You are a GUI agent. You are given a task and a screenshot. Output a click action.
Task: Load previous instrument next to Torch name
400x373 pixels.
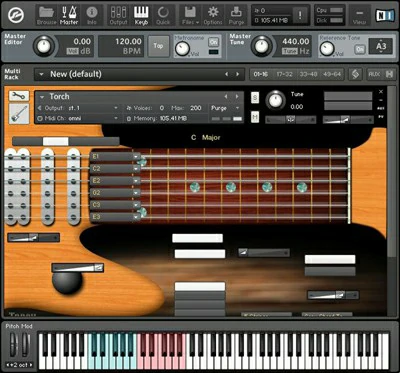pyautogui.click(x=226, y=96)
